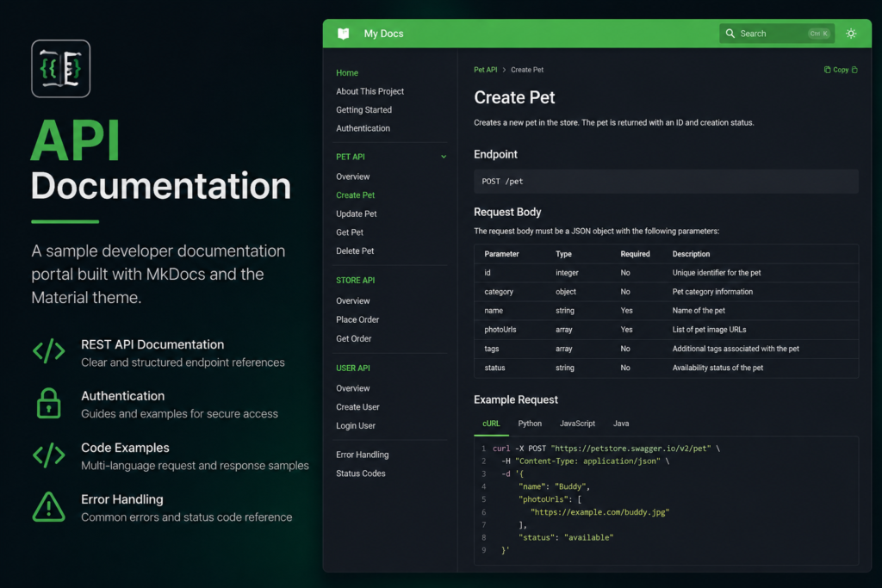The width and height of the screenshot is (882, 588).
Task: Click the Example Request heading
Action: point(516,399)
